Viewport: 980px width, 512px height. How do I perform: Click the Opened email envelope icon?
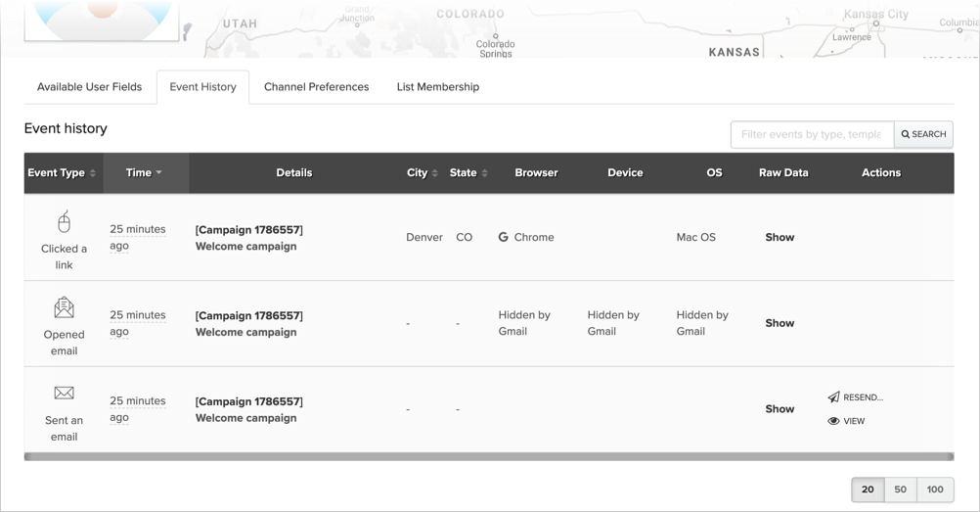[64, 307]
